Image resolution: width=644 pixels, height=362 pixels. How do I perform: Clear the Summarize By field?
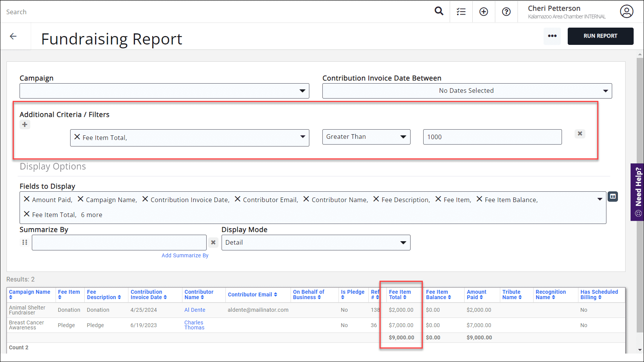[x=214, y=242]
